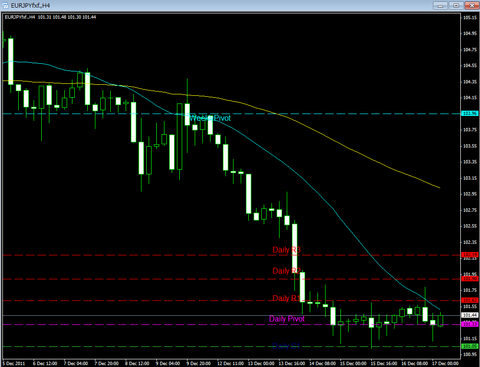Click 101.75 on the price axis
The height and width of the screenshot is (367, 480).
pyautogui.click(x=470, y=290)
